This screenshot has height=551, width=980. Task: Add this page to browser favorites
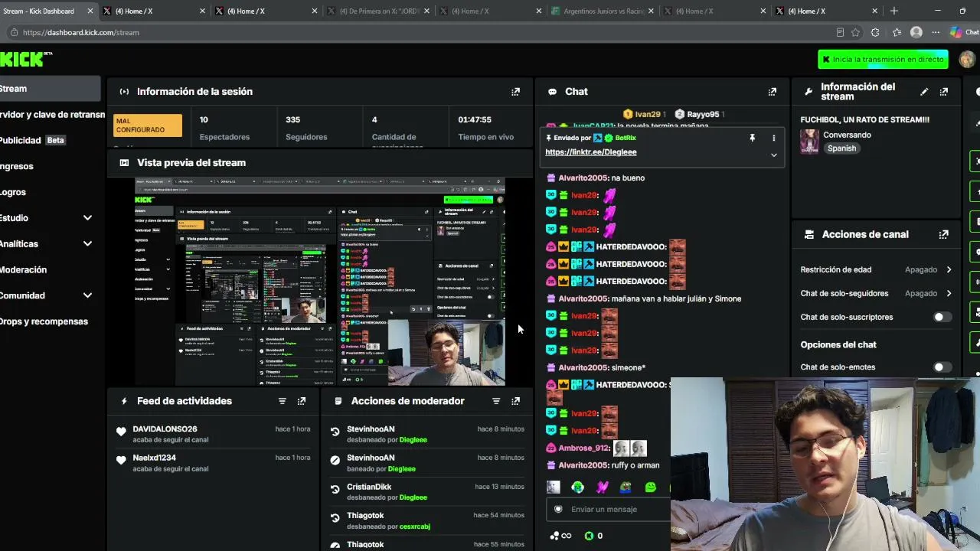[855, 32]
